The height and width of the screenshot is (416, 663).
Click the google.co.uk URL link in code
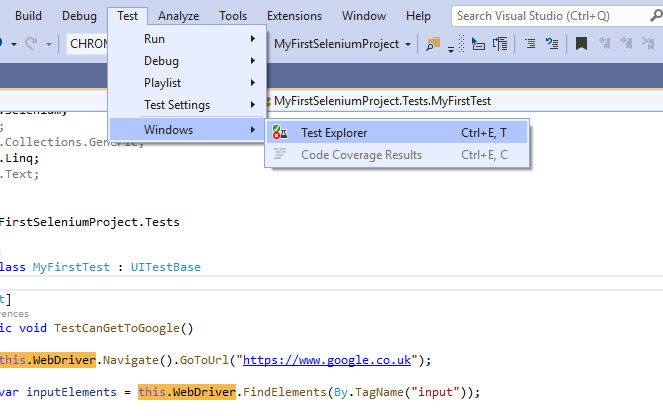tap(328, 361)
